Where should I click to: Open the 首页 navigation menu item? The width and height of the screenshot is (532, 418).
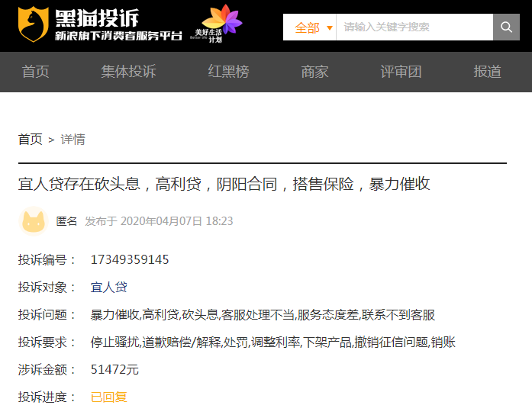tap(35, 72)
